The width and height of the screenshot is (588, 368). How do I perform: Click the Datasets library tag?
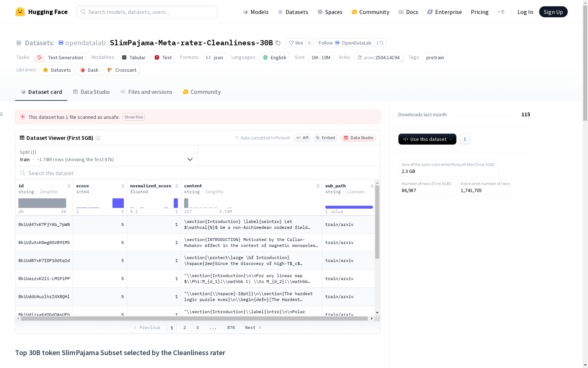(x=57, y=70)
